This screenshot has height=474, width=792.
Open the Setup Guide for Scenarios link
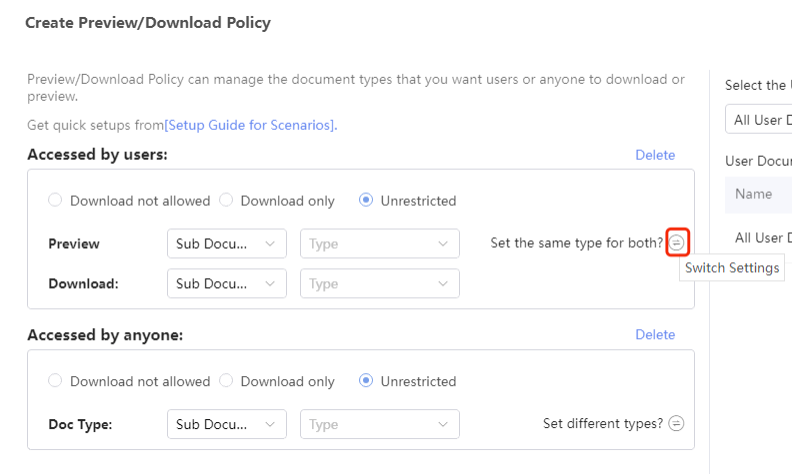click(251, 125)
